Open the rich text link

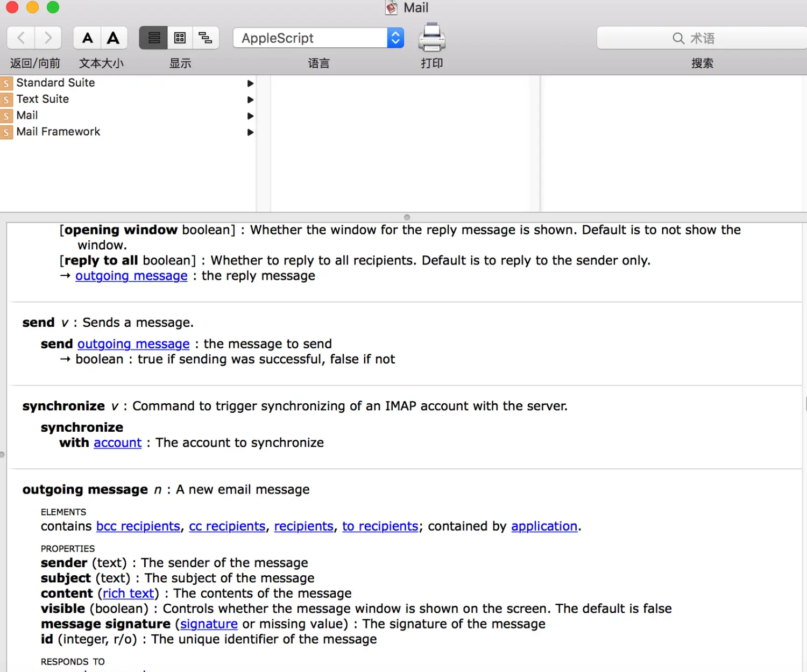click(129, 594)
